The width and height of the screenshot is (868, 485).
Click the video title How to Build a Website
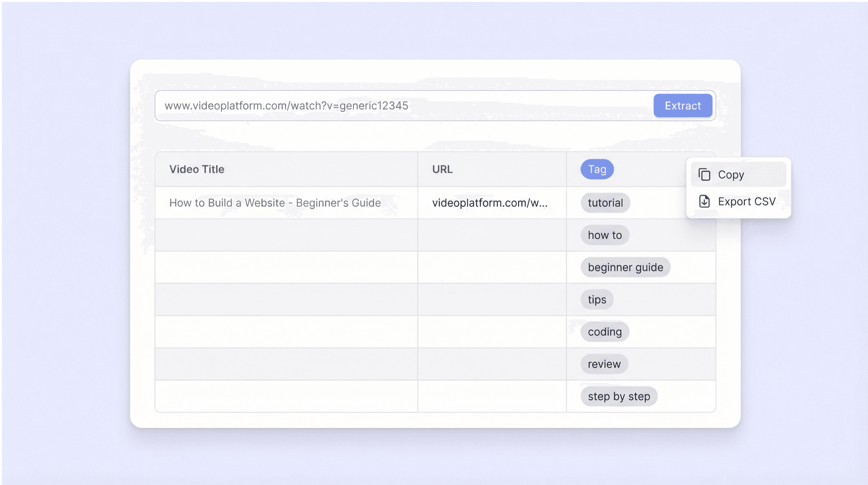pyautogui.click(x=275, y=203)
